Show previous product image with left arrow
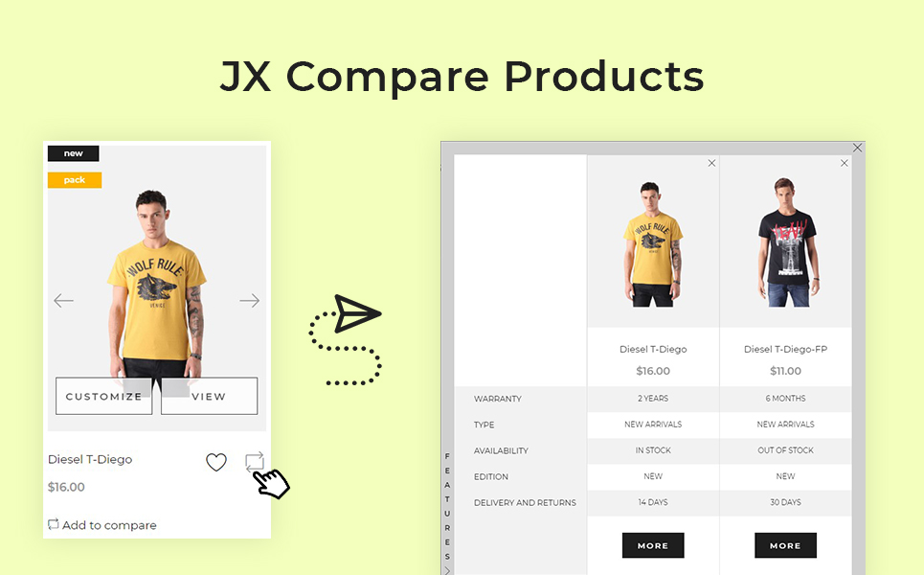The width and height of the screenshot is (924, 575). coord(63,301)
